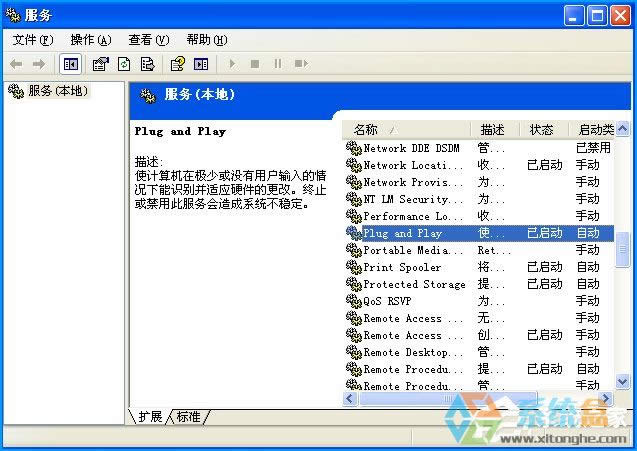Viewport: 637px width, 451px height.
Task: Click the gear icon beside Print Spooler
Action: (353, 267)
